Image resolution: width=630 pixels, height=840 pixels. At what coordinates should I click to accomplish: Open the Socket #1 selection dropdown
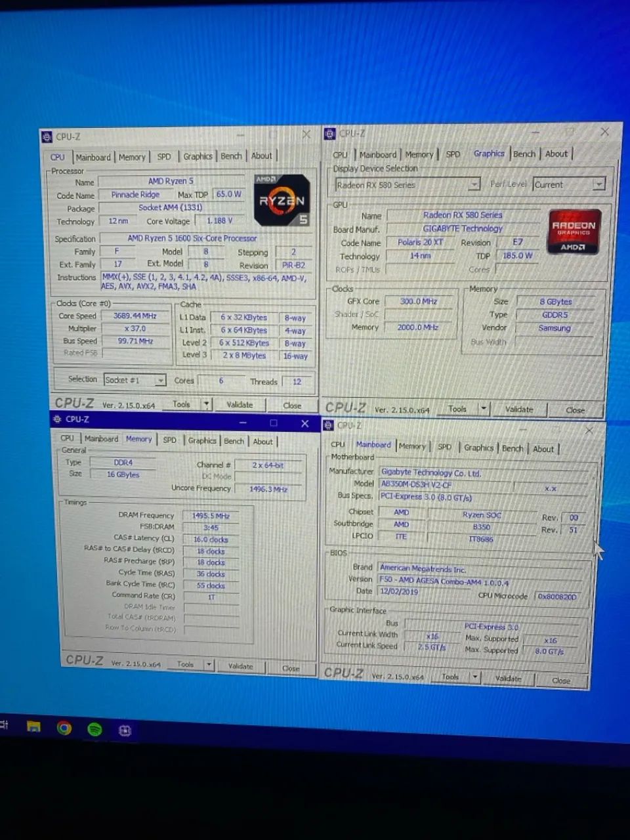tap(159, 380)
